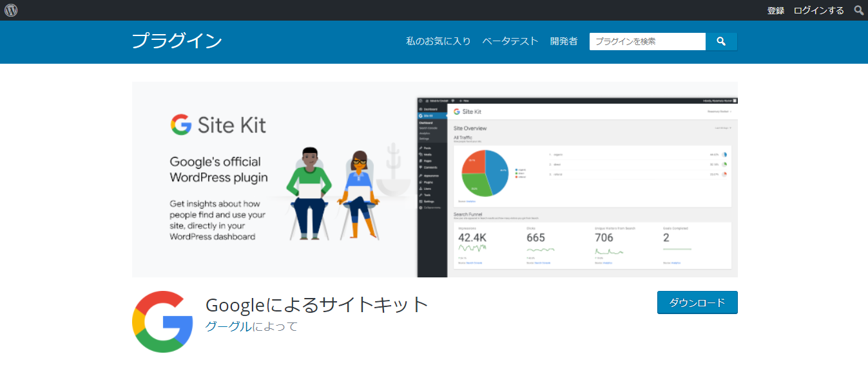Viewport: 868px width, 372px height.
Task: Open the 開発者 menu item
Action: 564,41
